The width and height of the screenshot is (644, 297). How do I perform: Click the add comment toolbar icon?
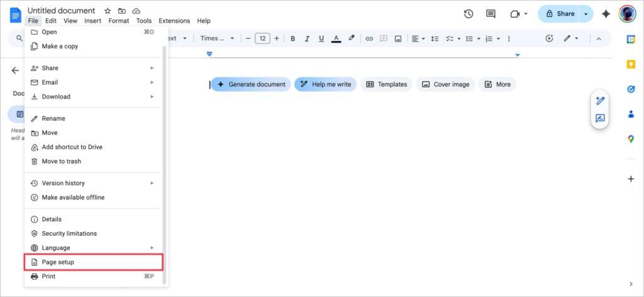(384, 38)
